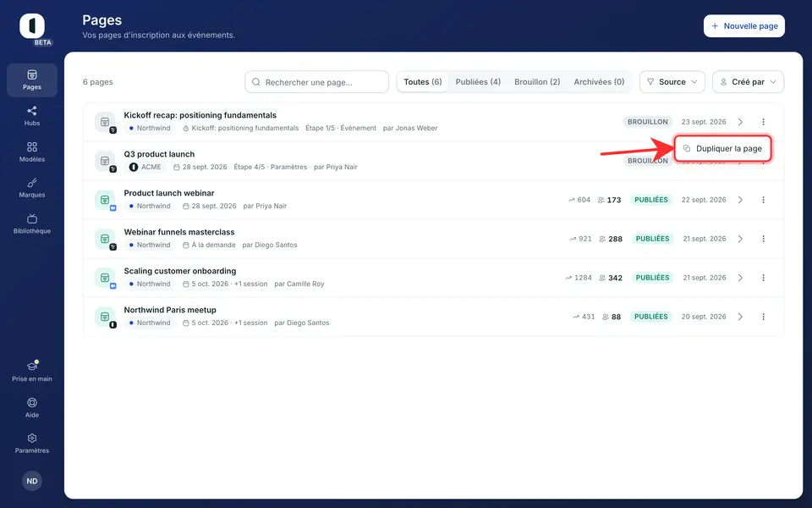This screenshot has height=508, width=812.
Task: Click BROUILLON badge on Kickoff recap row
Action: [647, 122]
